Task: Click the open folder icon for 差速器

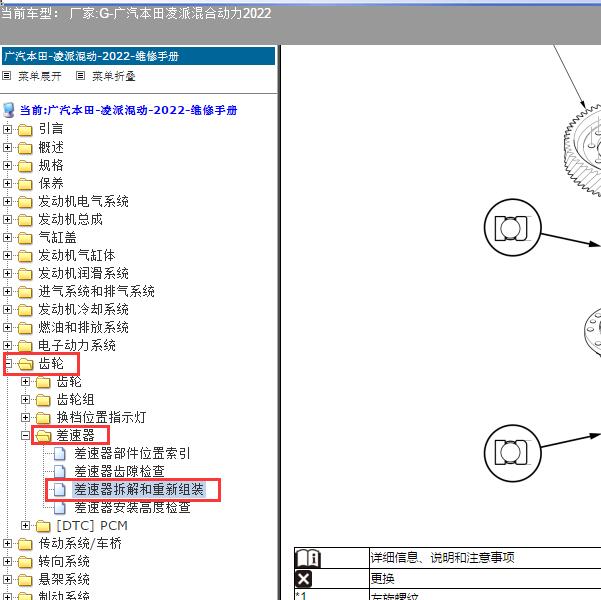Action: point(43,436)
